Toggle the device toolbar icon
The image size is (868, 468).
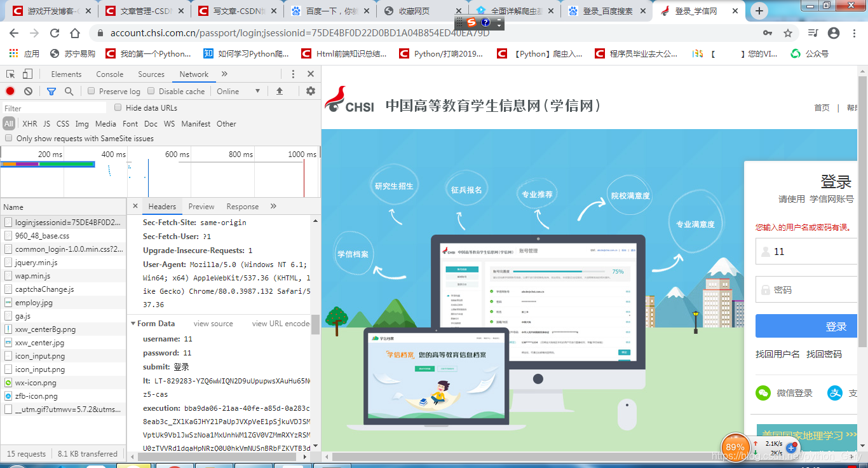click(27, 74)
